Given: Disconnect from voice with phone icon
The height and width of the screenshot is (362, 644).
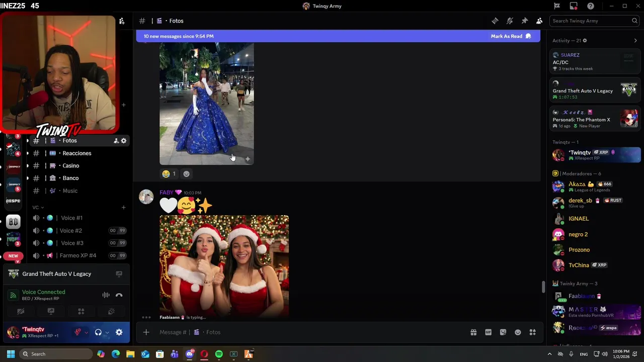Looking at the screenshot, I should [119, 295].
